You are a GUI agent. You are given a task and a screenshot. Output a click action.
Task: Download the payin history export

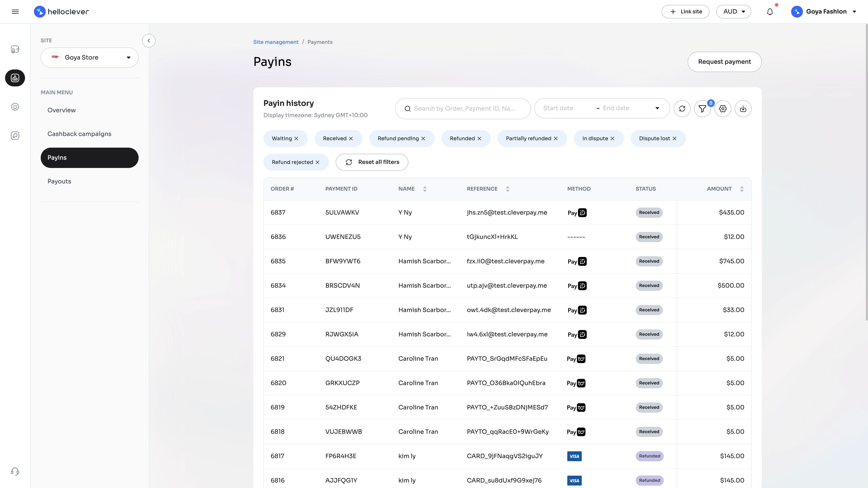click(743, 109)
